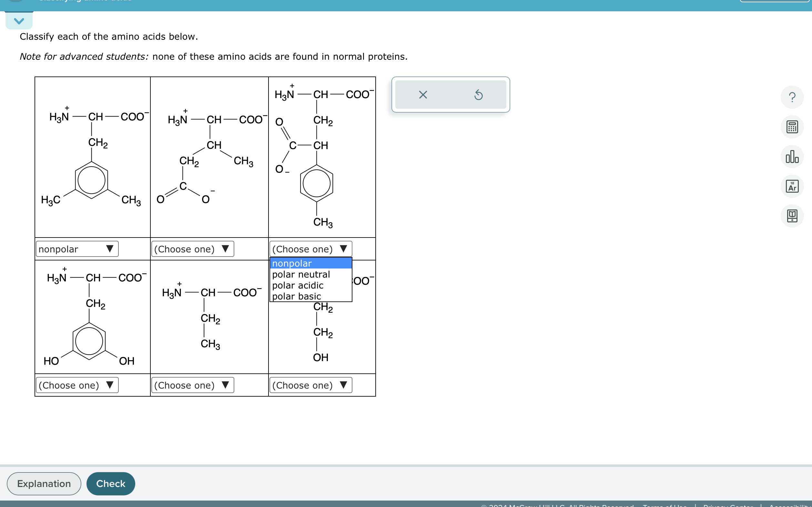Screen dimensions: 812x507
Task: Collapse the question with the chevron icon
Action: (x=19, y=21)
